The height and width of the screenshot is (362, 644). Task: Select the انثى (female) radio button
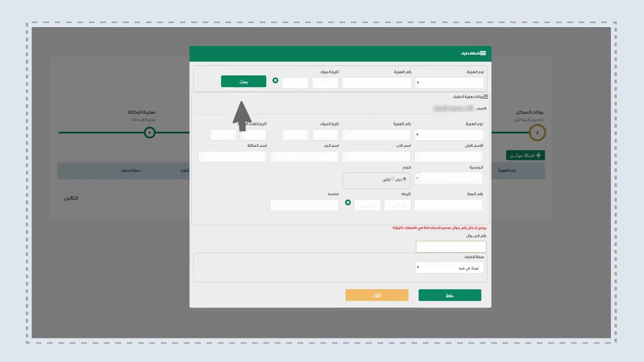click(393, 179)
